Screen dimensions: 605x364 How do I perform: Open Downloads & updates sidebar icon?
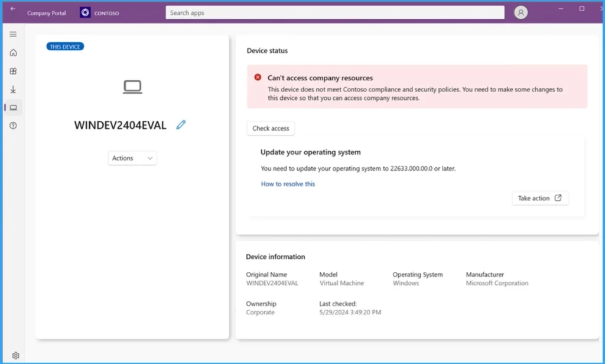(13, 90)
